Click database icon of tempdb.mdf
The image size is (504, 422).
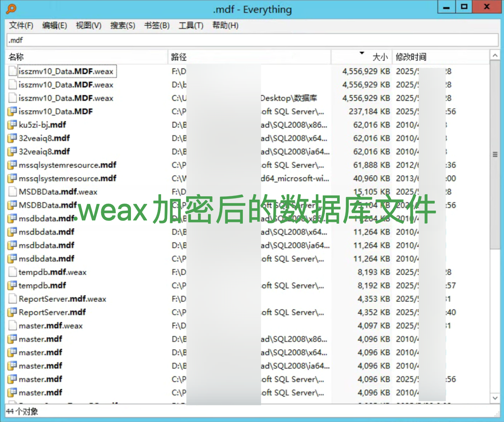pos(12,285)
